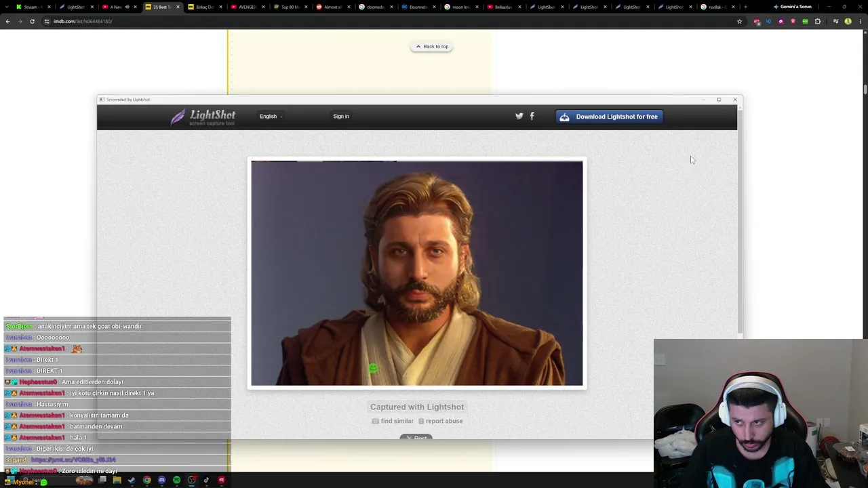
Task: Open the English language dropdown
Action: [271, 117]
